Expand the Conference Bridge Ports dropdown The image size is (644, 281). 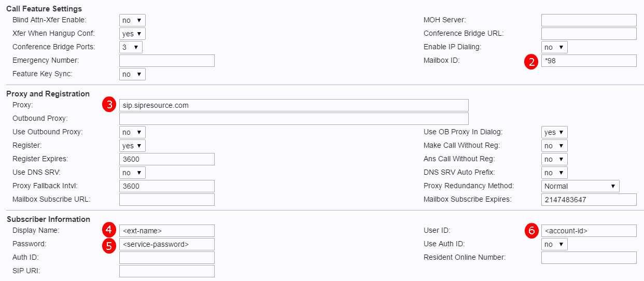click(x=131, y=47)
